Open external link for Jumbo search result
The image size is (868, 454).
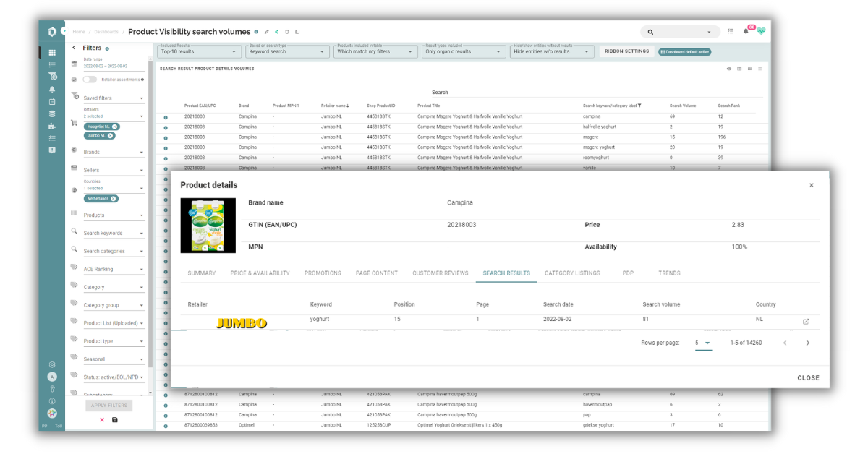(x=806, y=322)
